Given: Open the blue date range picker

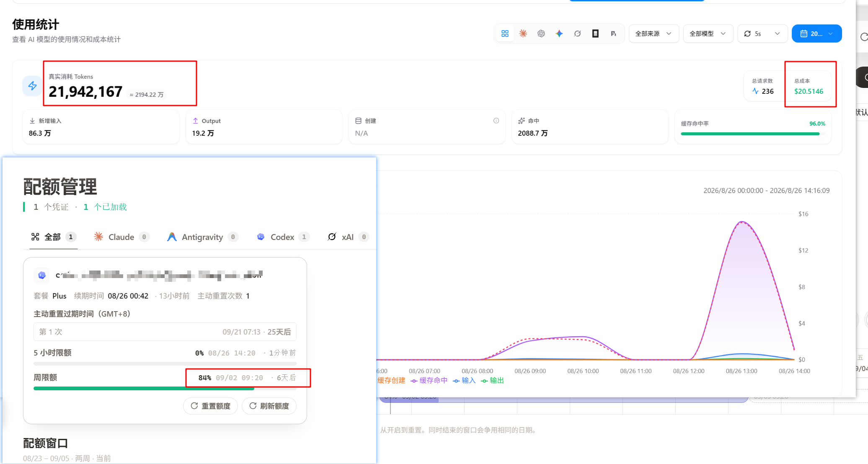Looking at the screenshot, I should pyautogui.click(x=816, y=34).
